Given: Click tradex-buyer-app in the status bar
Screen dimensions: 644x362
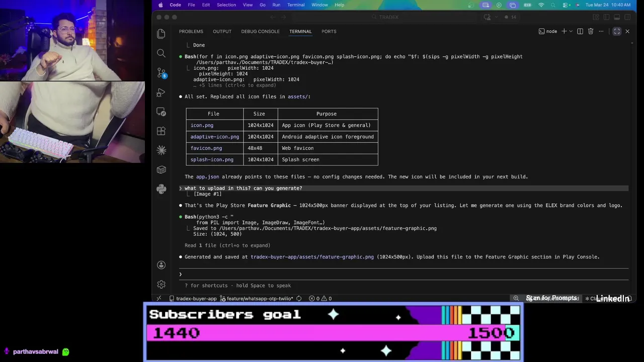Looking at the screenshot, I should pos(193,298).
